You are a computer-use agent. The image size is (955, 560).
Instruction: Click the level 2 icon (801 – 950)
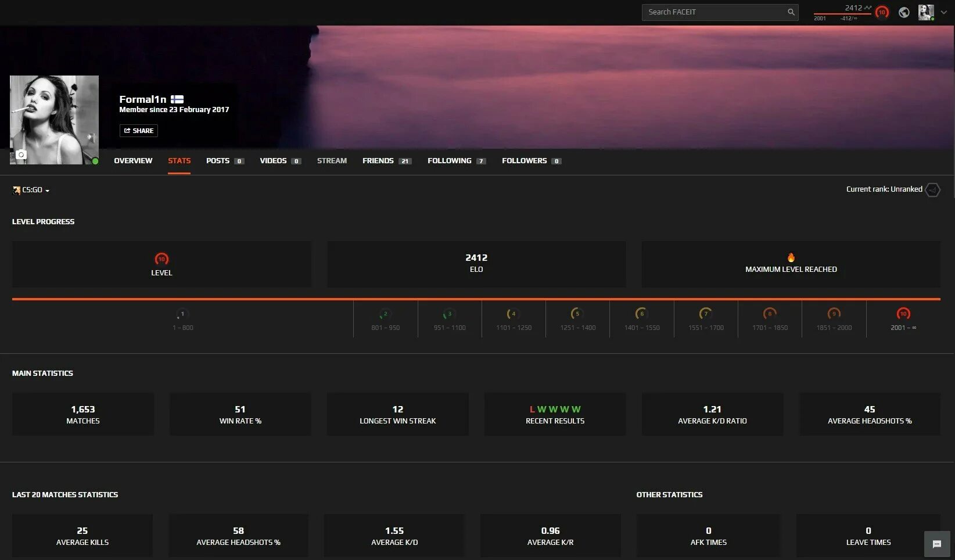coord(385,314)
